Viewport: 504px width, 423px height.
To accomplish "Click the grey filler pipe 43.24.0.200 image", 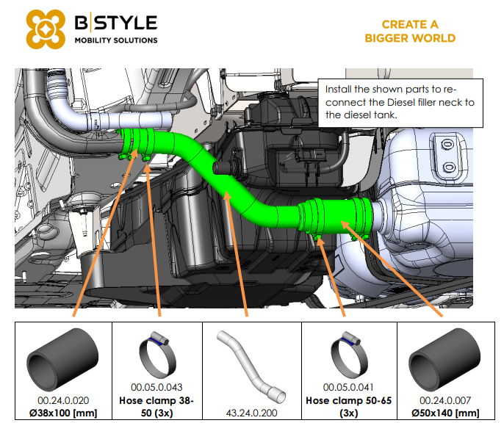I will [x=251, y=364].
